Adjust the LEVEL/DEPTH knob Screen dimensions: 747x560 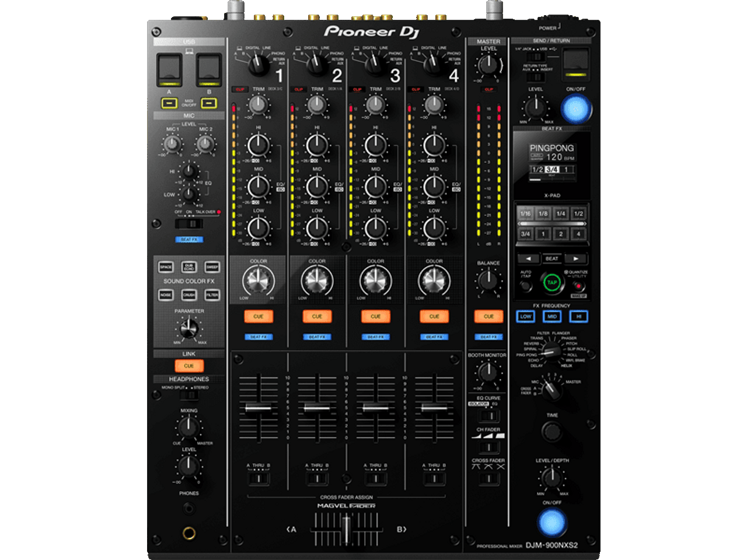(551, 478)
